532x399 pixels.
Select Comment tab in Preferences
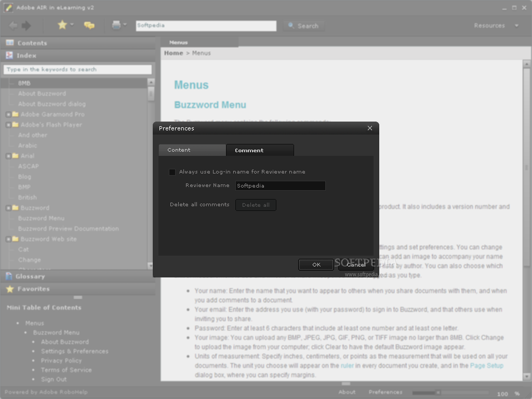(x=260, y=150)
